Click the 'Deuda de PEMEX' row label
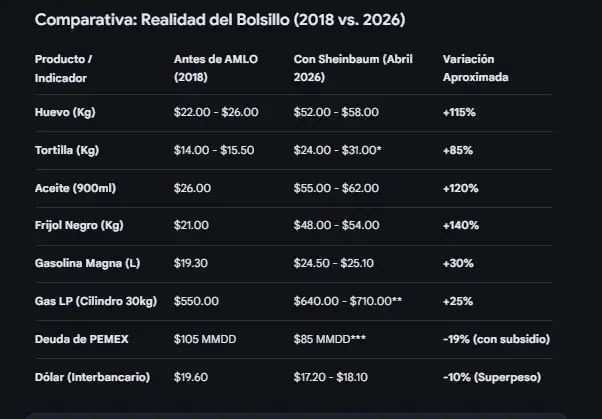Image resolution: width=602 pixels, height=419 pixels. pos(81,339)
